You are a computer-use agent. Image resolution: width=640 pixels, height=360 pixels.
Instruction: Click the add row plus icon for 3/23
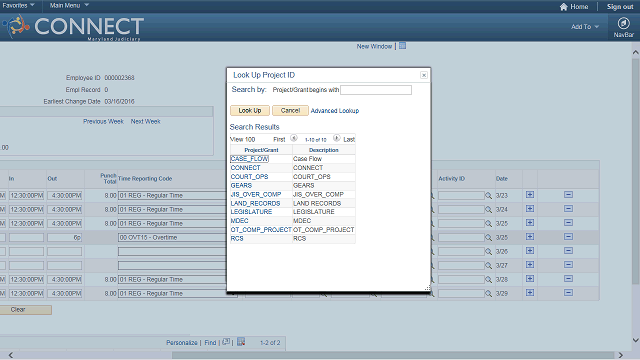530,195
